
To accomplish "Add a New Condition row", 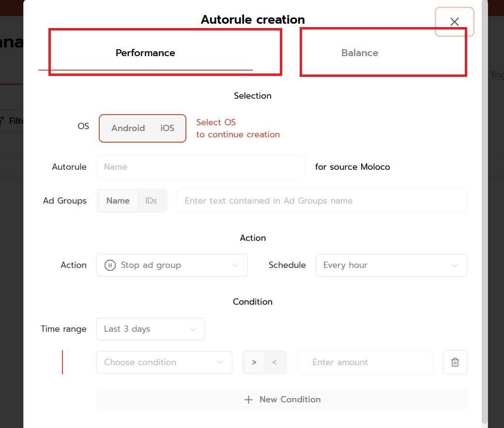I will pyautogui.click(x=290, y=399).
